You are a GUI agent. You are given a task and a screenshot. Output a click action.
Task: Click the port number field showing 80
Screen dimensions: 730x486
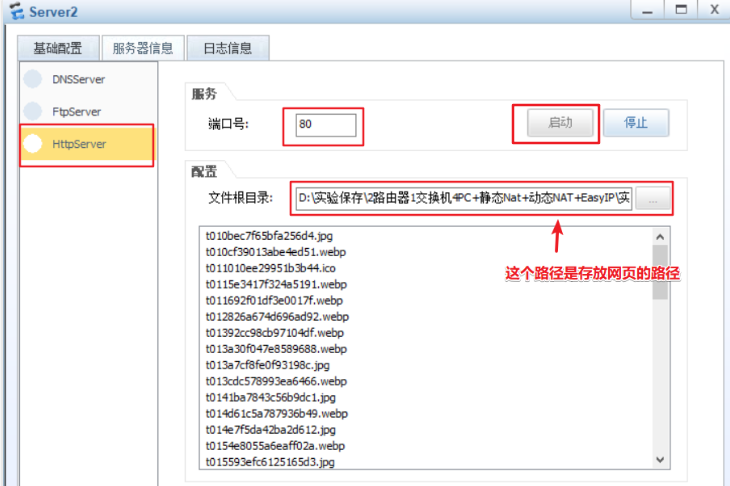[x=325, y=125]
